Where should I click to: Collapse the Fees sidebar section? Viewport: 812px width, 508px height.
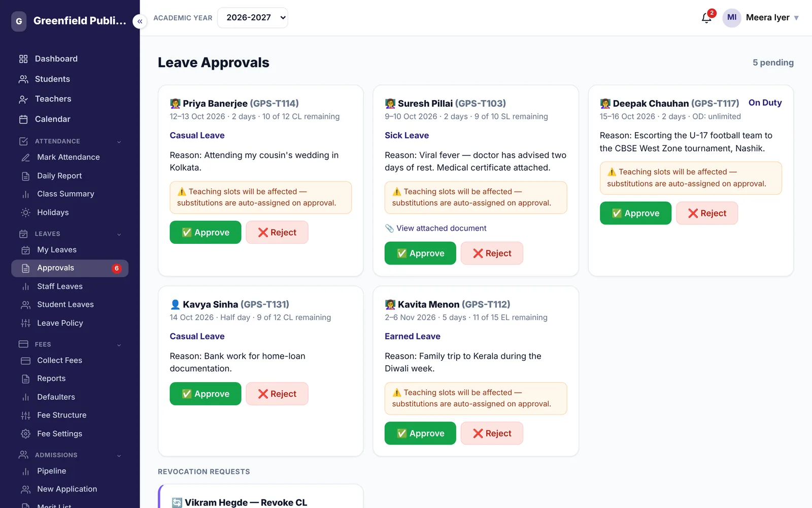coord(119,345)
